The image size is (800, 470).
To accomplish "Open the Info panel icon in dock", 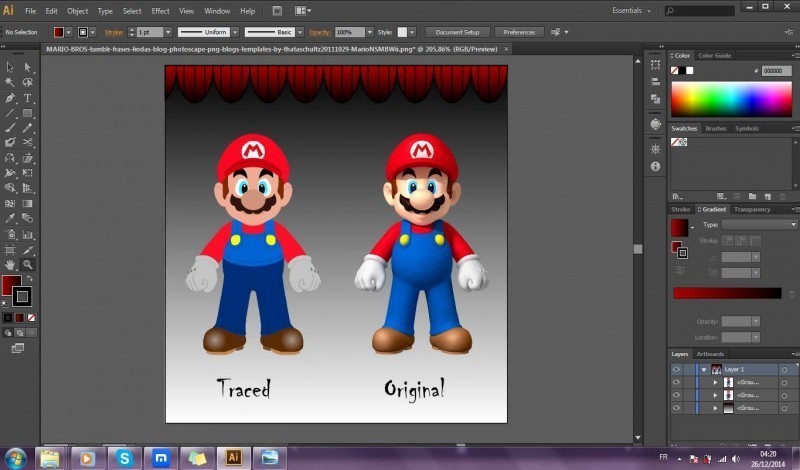I will pos(656,166).
